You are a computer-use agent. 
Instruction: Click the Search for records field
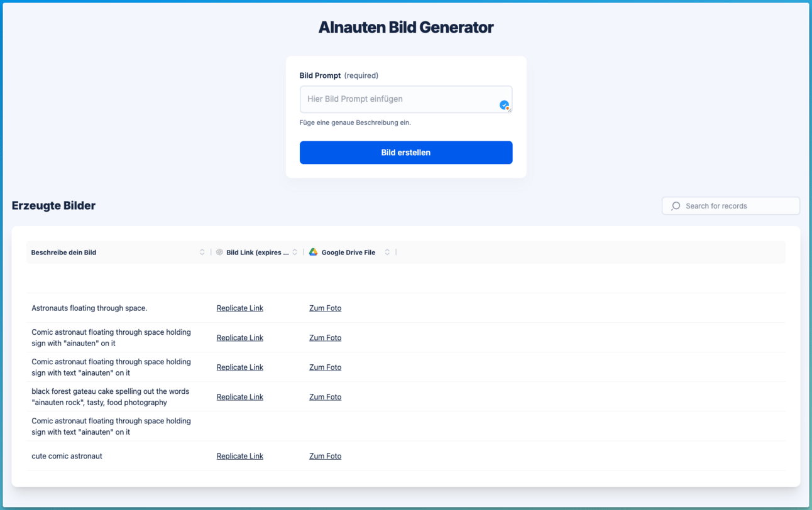pyautogui.click(x=731, y=206)
